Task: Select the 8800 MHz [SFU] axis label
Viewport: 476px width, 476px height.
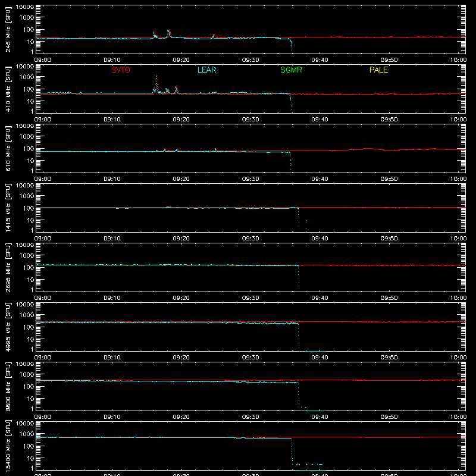Action: pyautogui.click(x=8, y=387)
